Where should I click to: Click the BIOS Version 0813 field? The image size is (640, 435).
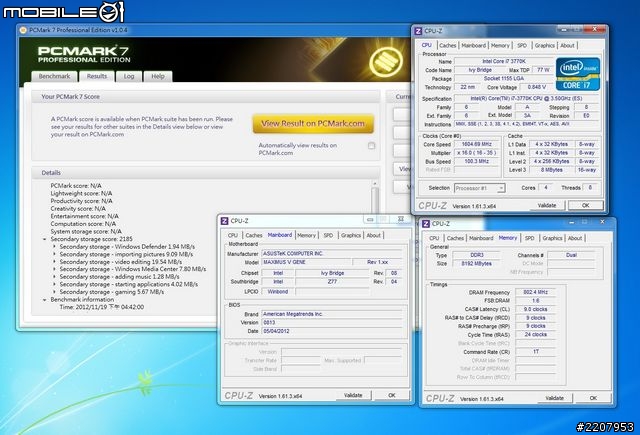tap(332, 323)
